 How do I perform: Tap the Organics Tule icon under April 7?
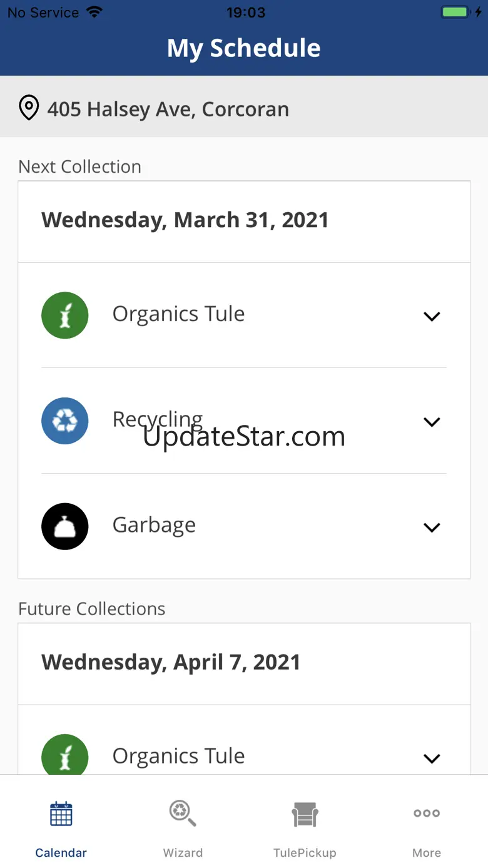pyautogui.click(x=65, y=756)
